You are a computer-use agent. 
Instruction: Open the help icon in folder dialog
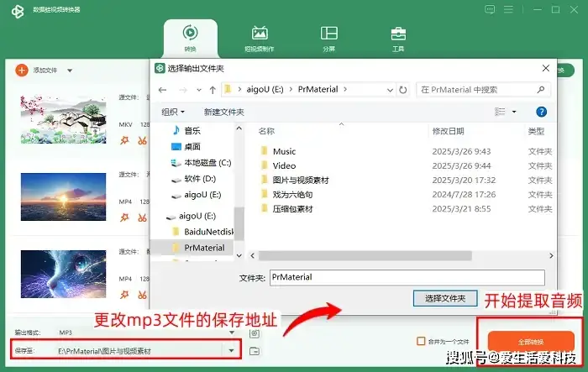(541, 111)
